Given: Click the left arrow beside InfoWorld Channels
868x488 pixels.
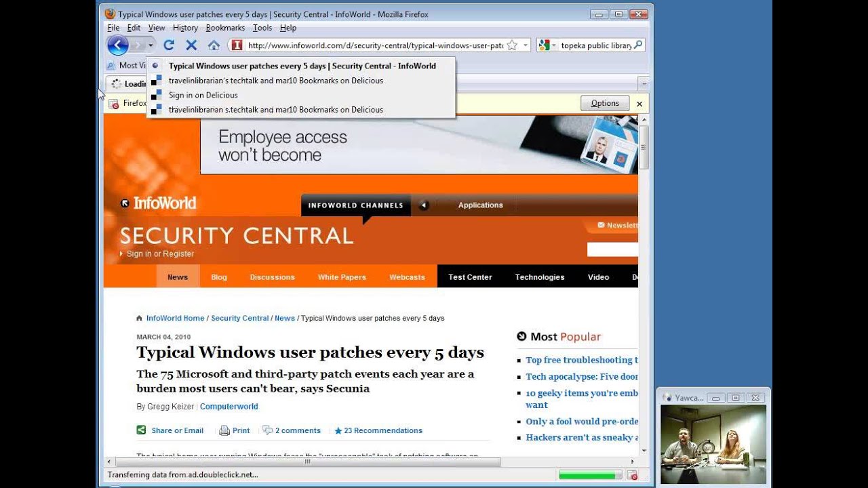Looking at the screenshot, I should click(x=424, y=205).
